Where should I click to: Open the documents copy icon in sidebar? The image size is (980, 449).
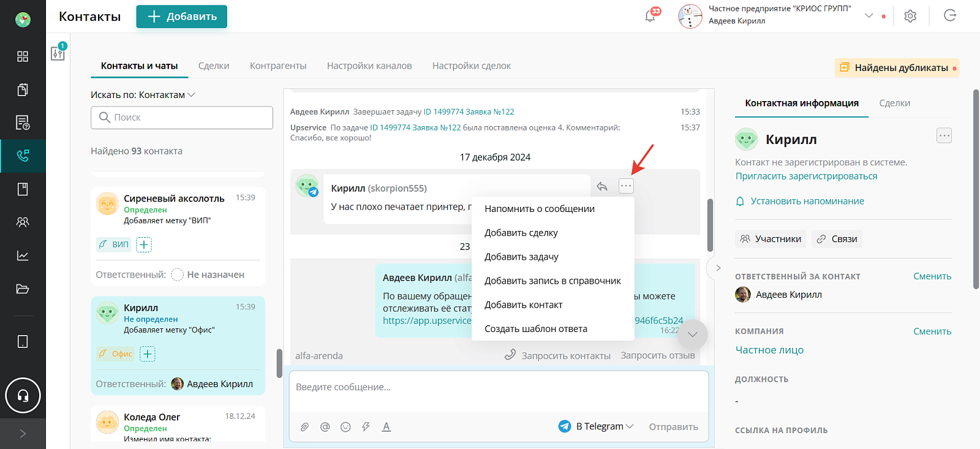click(23, 89)
